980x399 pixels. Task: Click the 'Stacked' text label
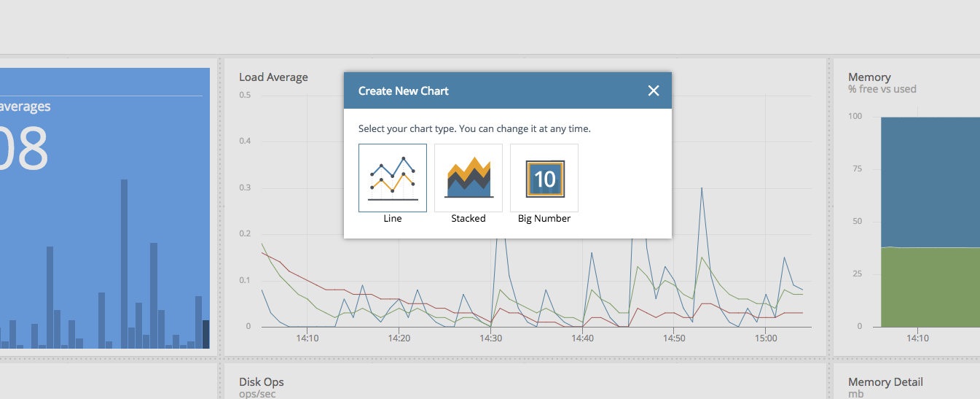(469, 218)
